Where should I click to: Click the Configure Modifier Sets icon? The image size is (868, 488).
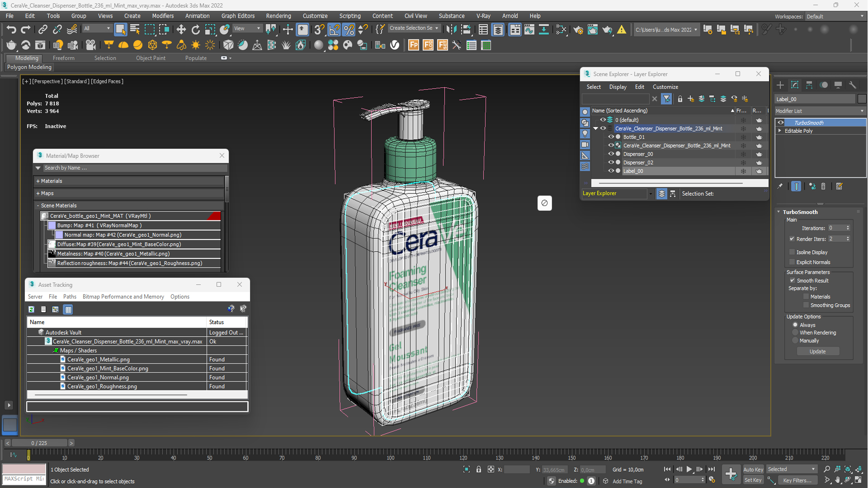click(x=840, y=186)
